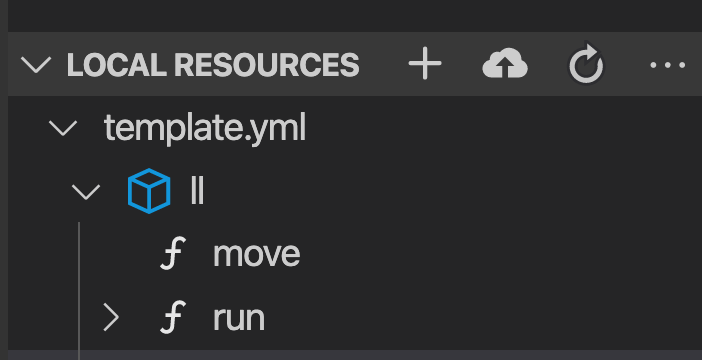Select the run function item
702x360 pixels.
click(239, 318)
